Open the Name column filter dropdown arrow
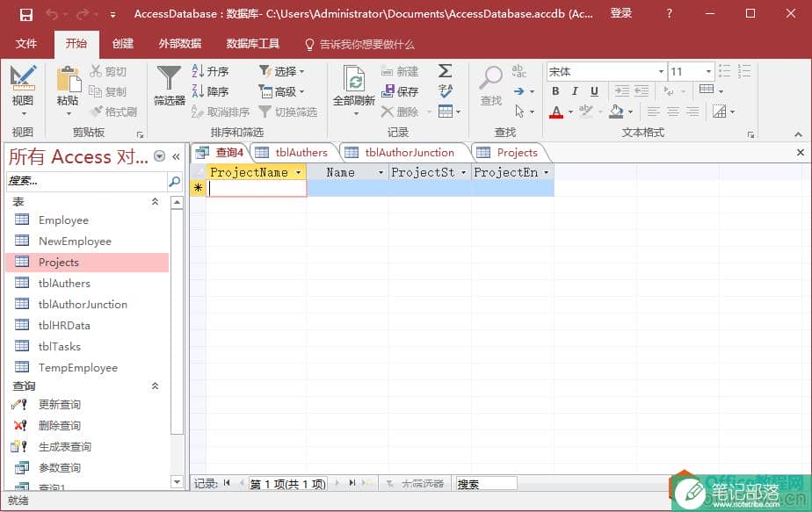The image size is (812, 512). click(x=381, y=172)
